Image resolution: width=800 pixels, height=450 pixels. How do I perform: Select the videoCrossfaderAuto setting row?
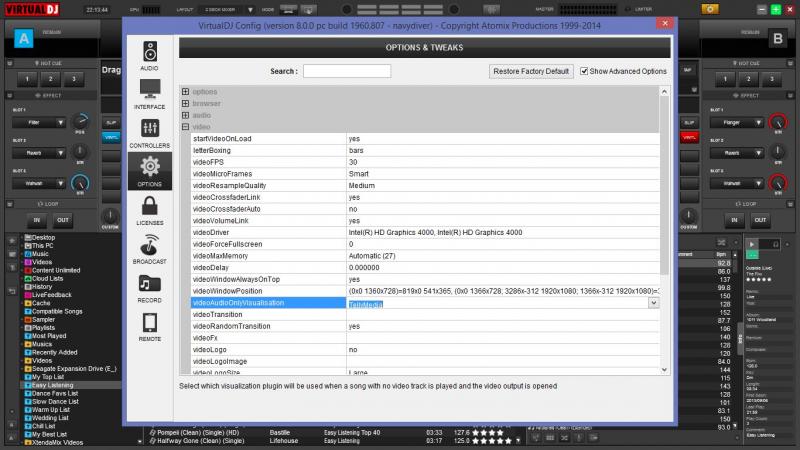pyautogui.click(x=425, y=209)
